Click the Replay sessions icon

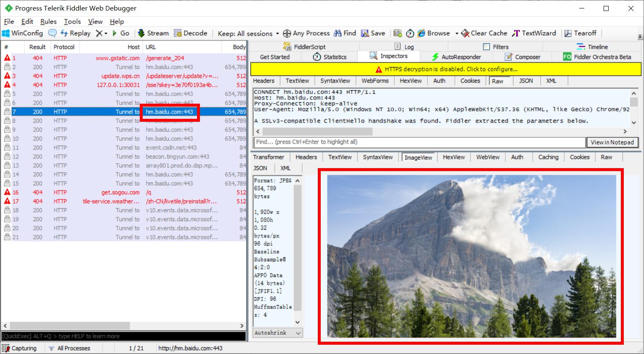64,33
